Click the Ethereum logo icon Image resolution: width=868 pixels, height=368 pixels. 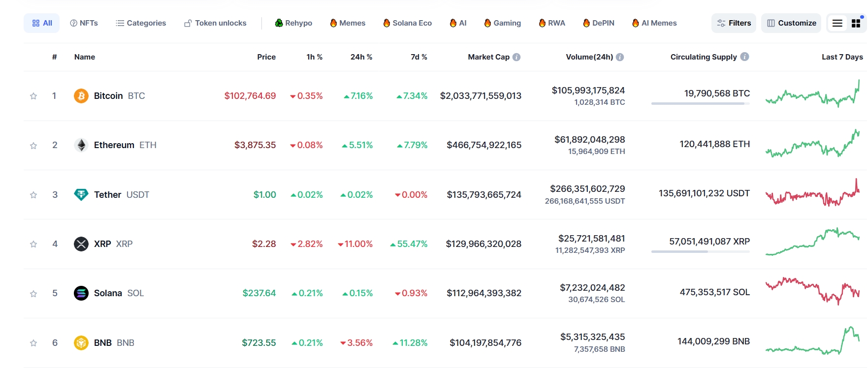coord(81,145)
